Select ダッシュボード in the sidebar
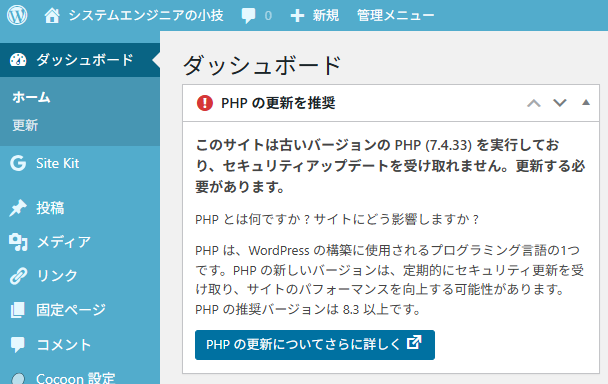 (80, 60)
